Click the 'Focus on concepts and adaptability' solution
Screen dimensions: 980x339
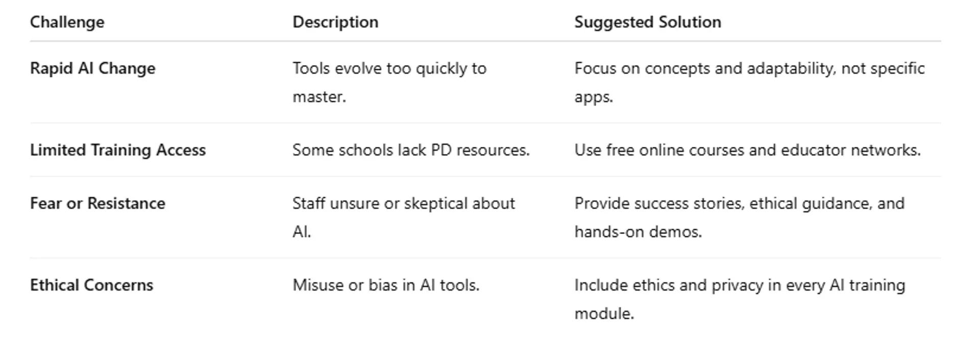tap(749, 68)
